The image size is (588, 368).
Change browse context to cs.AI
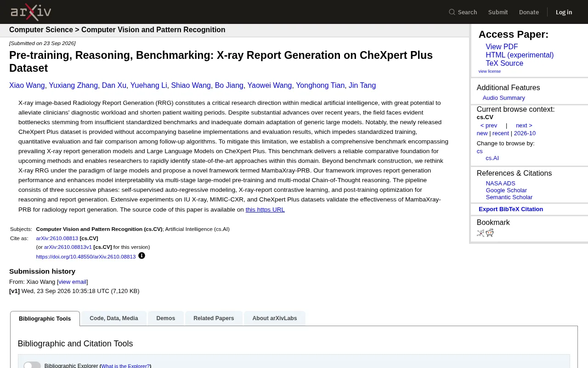point(492,158)
